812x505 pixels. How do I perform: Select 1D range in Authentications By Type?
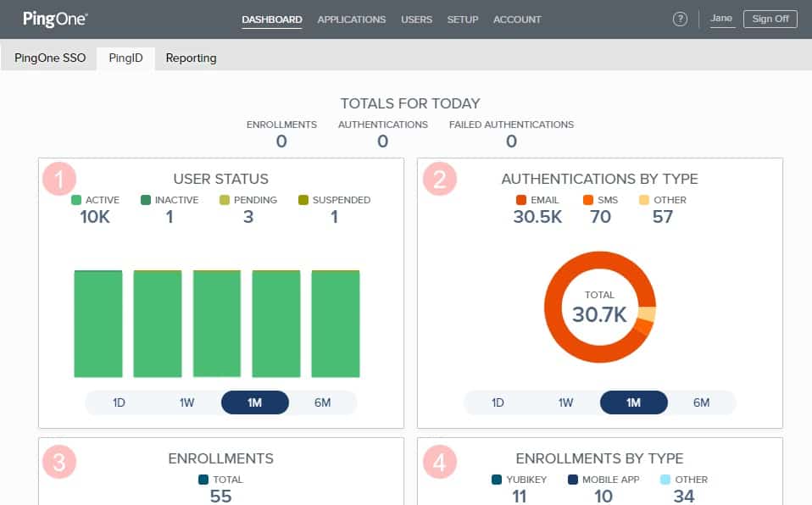tap(498, 402)
